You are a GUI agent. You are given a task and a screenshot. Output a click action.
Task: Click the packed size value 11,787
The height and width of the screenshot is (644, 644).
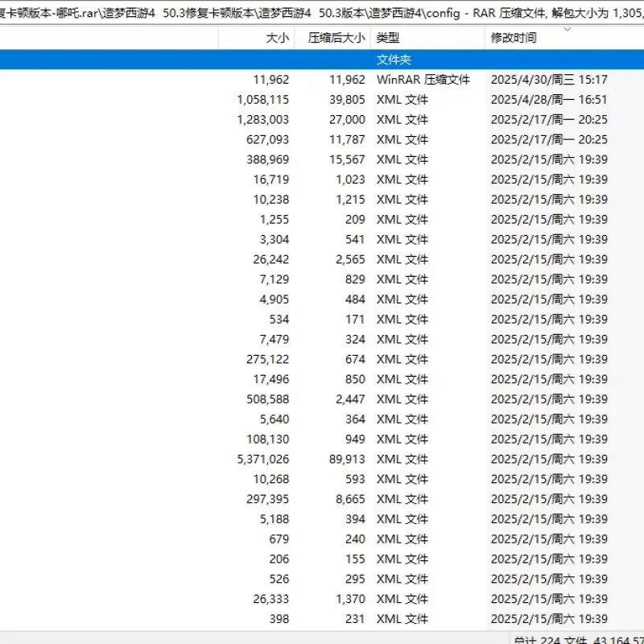347,139
